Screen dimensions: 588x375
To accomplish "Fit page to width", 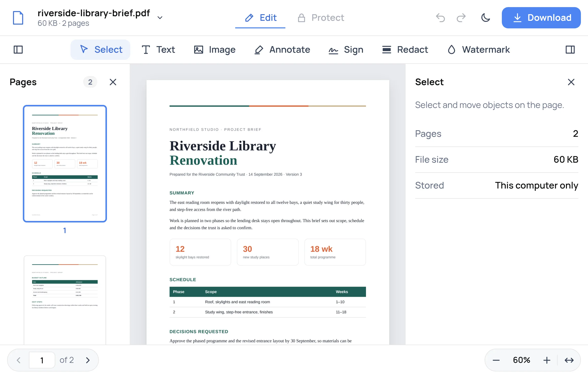I will [x=569, y=360].
